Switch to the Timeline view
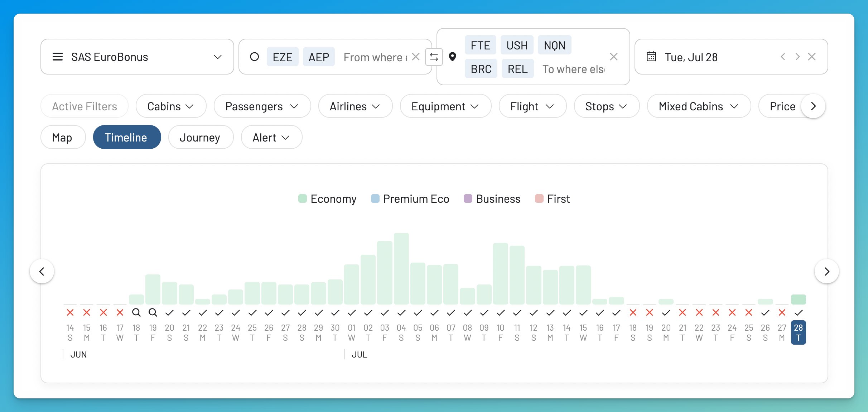Screen dimensions: 868x412 (127, 137)
